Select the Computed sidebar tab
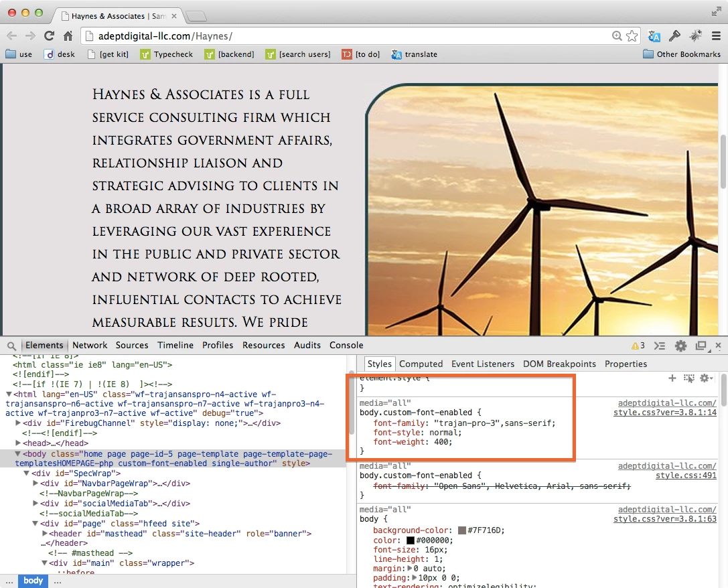728x588 pixels. (x=421, y=364)
